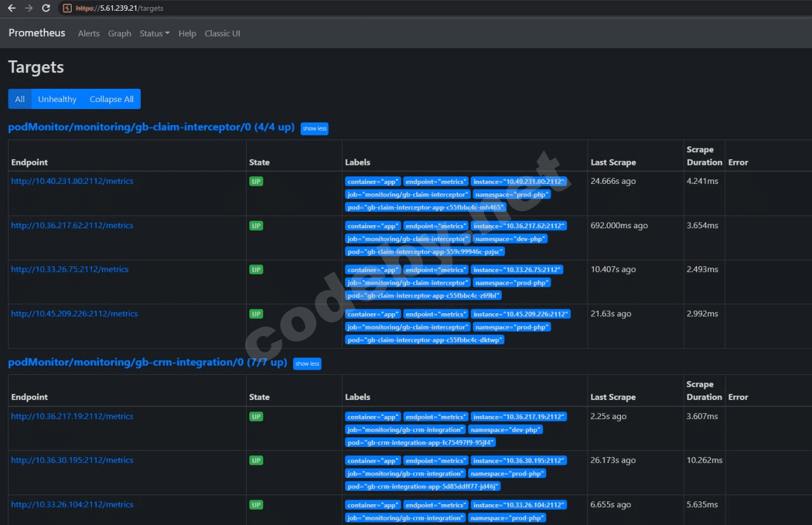The width and height of the screenshot is (812, 525).
Task: Click the namespace="dev-php" label for 10.36.217.19
Action: (x=506, y=430)
